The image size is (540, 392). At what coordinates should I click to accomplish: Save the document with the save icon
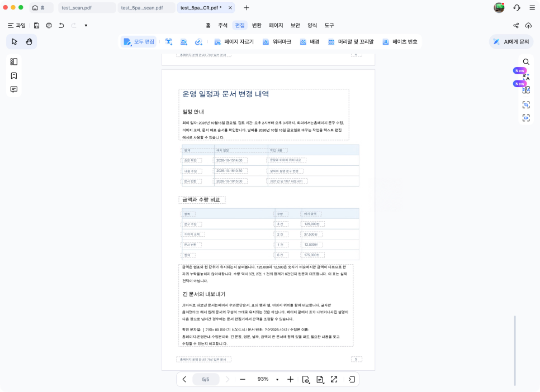tap(36, 26)
